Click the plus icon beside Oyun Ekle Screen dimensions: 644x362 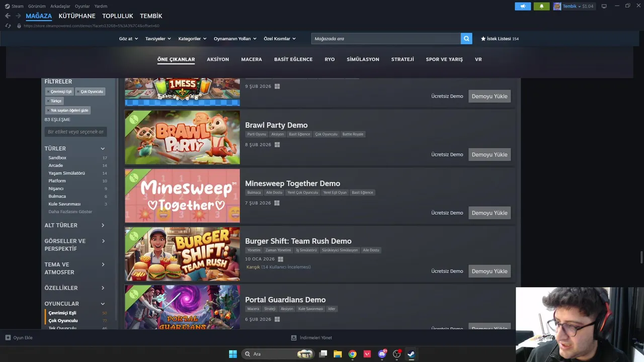coord(8,337)
